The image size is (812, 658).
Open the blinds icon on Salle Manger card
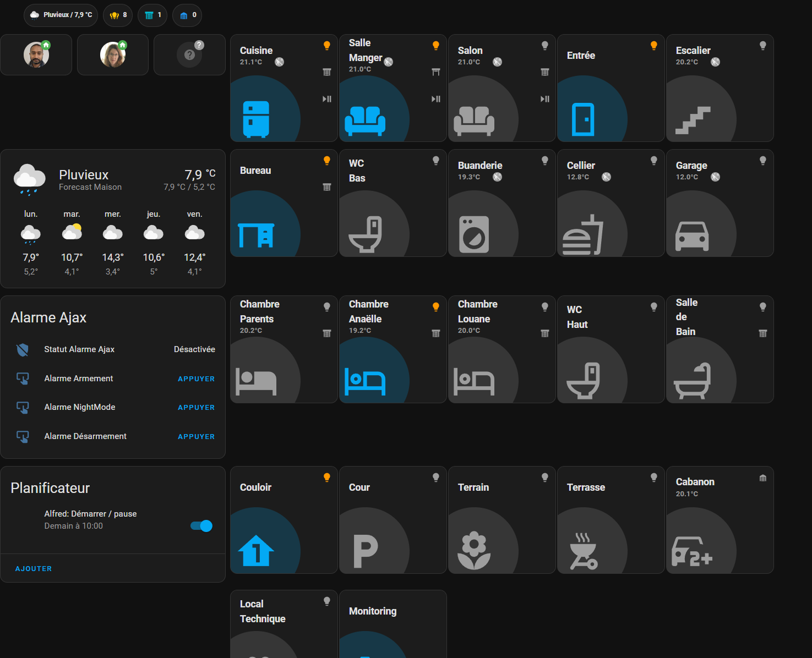click(435, 72)
